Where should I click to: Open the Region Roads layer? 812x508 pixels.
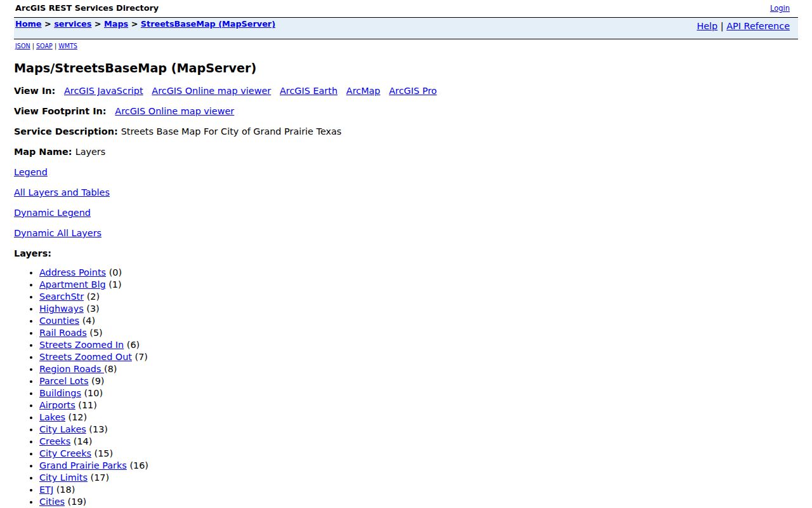(x=72, y=369)
